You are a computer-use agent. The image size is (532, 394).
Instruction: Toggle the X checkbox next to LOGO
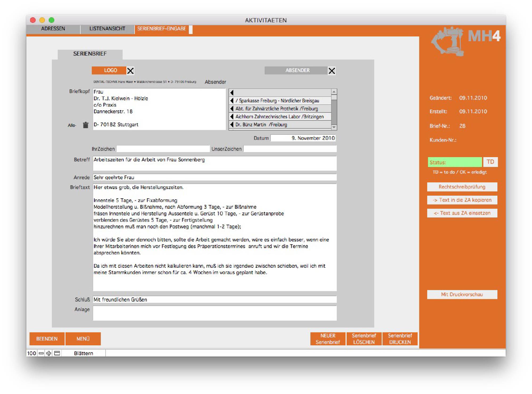click(x=130, y=71)
